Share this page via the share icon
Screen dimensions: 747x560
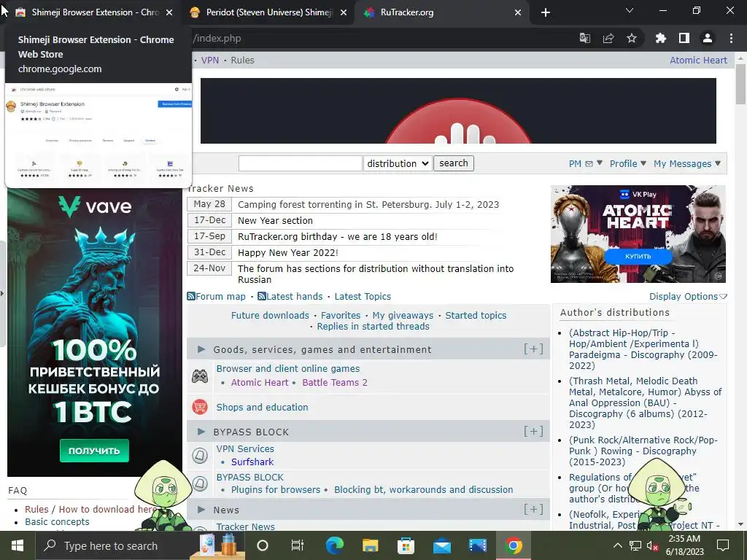[608, 38]
